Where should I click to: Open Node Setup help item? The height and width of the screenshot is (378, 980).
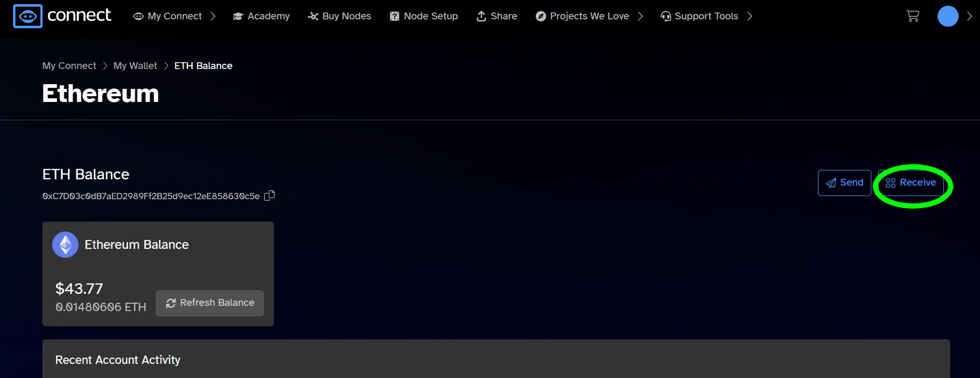(x=424, y=16)
